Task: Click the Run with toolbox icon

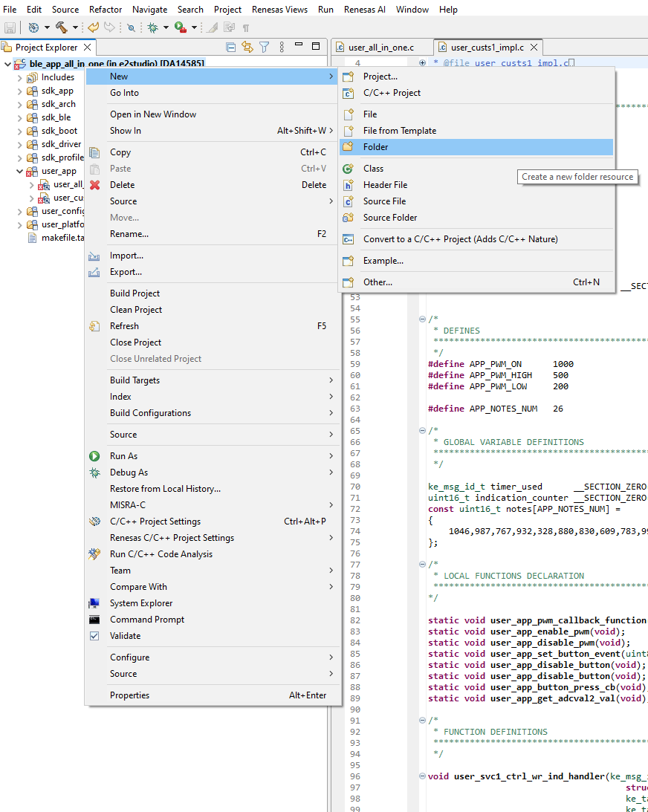Action: (x=181, y=27)
